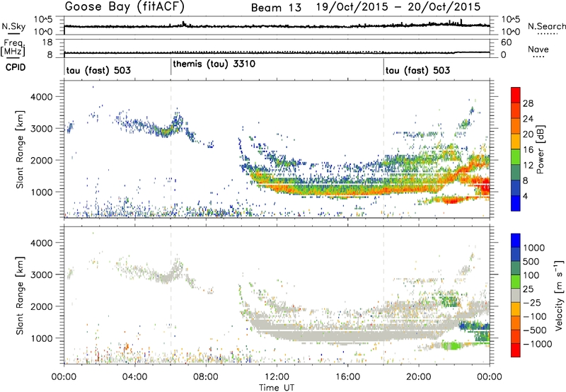Click the "20" label on the Power colorbar
This screenshot has width=566, height=392.
[528, 134]
